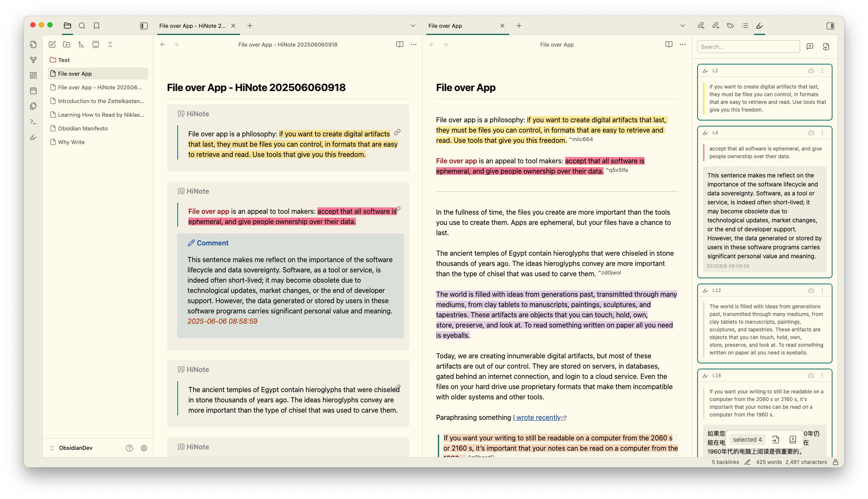This screenshot has height=499, width=868.
Task: Expand tab list dropdown of left pane
Action: click(x=413, y=26)
